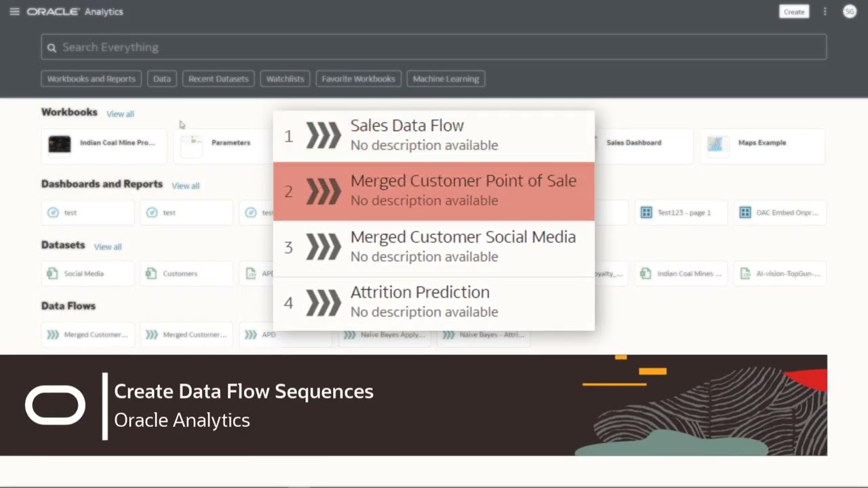
Task: Open the Naive Bayes Apply... data flow
Action: pos(385,335)
